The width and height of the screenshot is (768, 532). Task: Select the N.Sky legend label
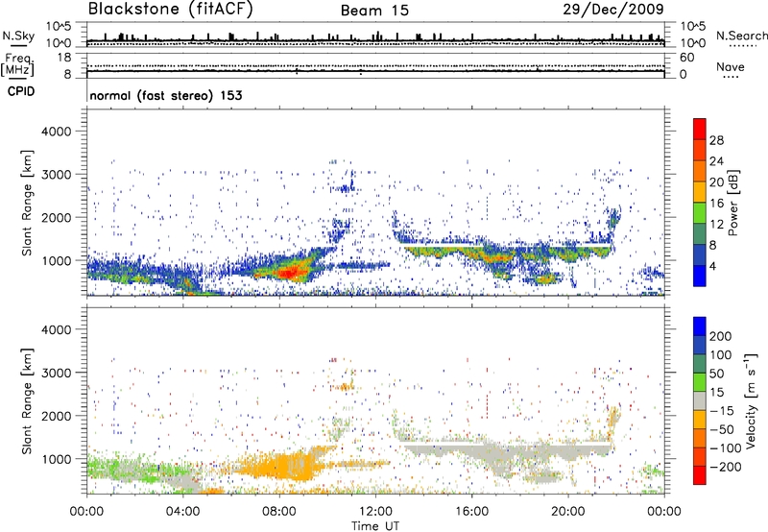coord(18,36)
